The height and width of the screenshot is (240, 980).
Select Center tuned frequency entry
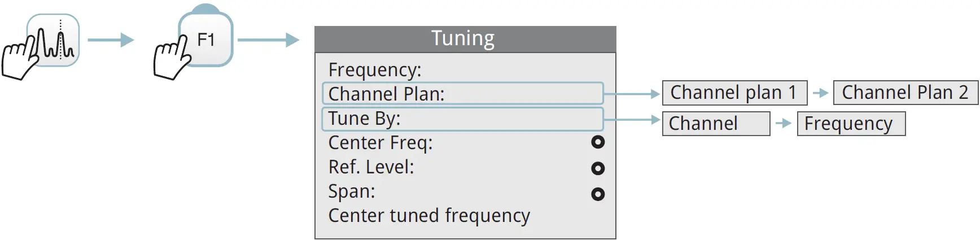[x=429, y=216]
